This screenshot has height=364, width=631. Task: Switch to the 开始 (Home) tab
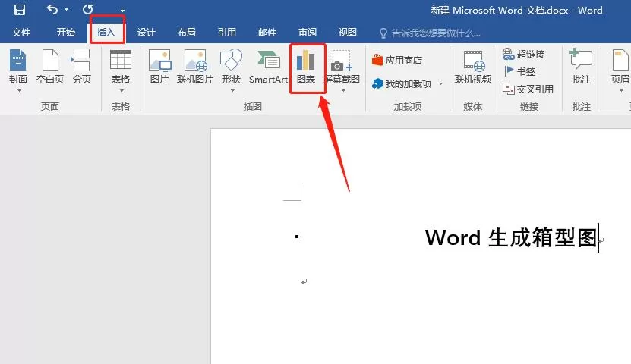pos(65,32)
